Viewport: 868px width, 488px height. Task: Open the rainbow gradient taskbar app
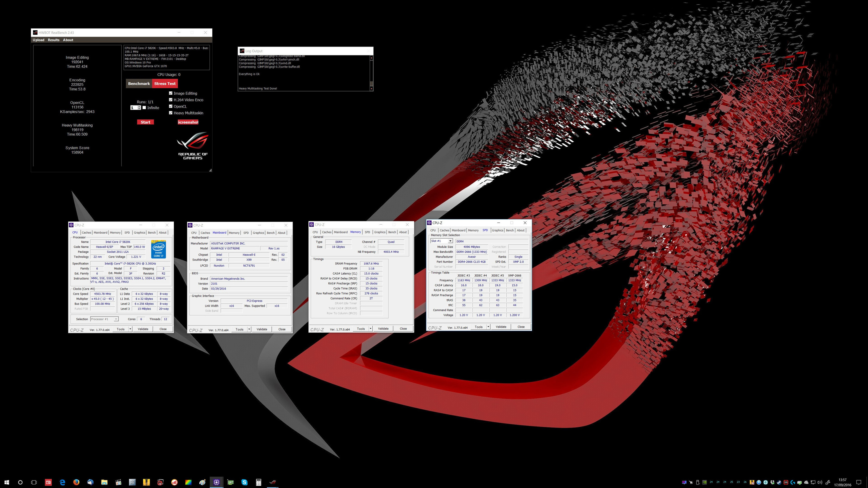point(188,482)
